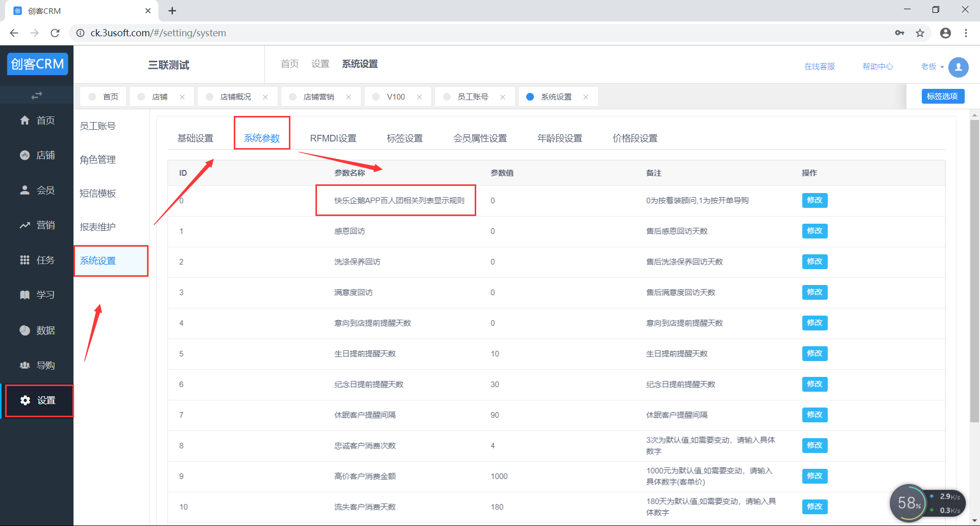Open 角色管理 in the settings submenu
Viewport: 980px width, 526px height.
97,160
